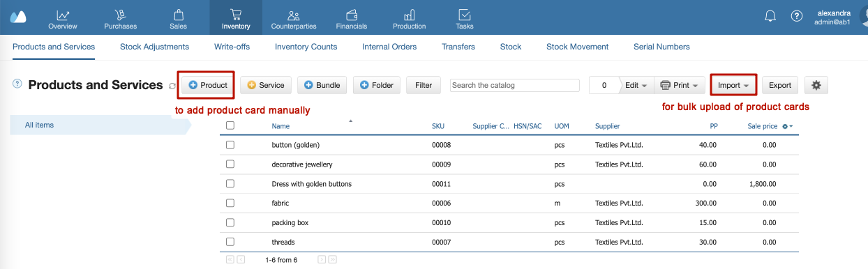This screenshot has width=868, height=269.
Task: Focus the Search the catalog field
Action: [x=515, y=85]
